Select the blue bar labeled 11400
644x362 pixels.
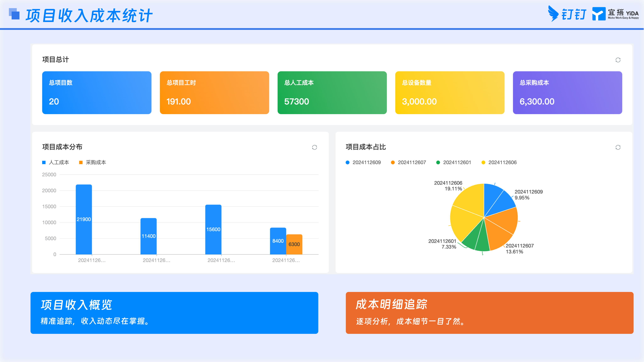pos(148,236)
